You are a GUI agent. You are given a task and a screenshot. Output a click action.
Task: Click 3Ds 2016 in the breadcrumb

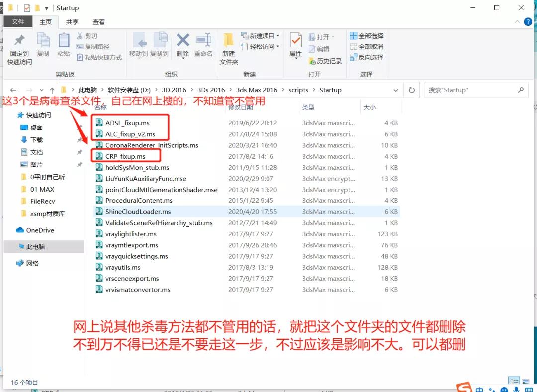(x=211, y=90)
